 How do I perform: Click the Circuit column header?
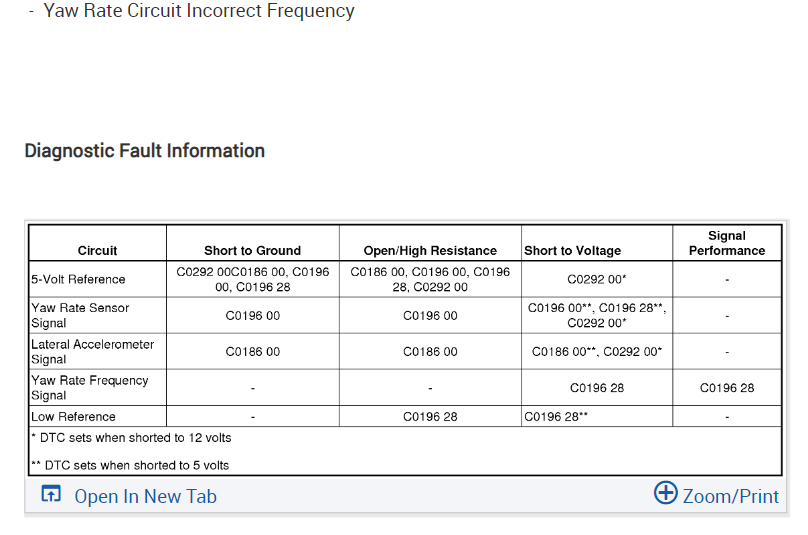(97, 251)
